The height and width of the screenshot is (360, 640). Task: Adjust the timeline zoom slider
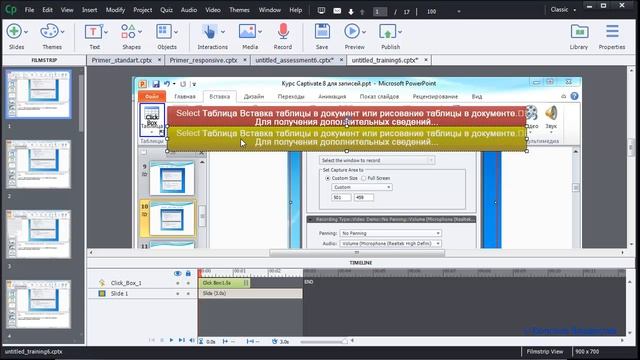[x=344, y=341]
